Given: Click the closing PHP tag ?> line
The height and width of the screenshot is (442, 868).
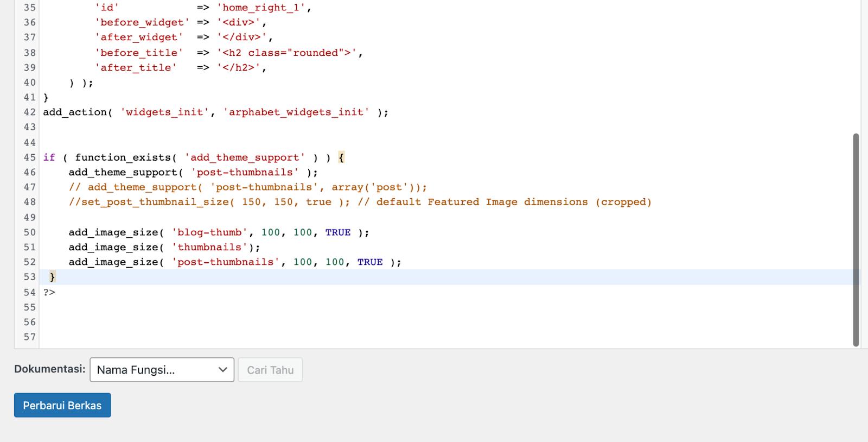Looking at the screenshot, I should click(x=49, y=292).
